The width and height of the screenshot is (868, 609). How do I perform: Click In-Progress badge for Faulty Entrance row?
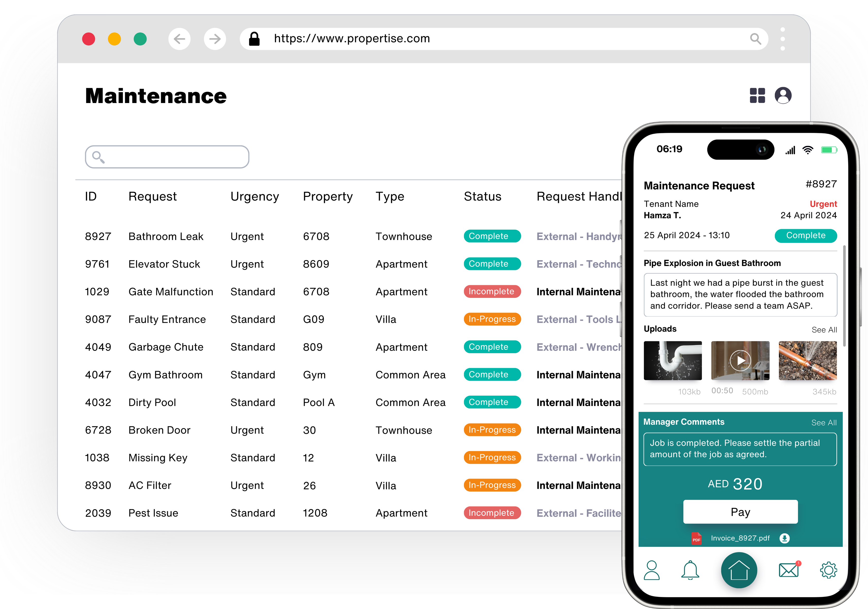coord(492,319)
